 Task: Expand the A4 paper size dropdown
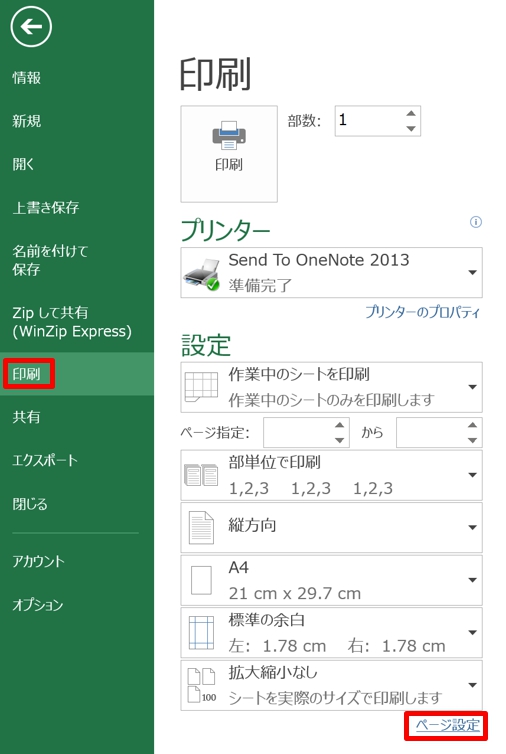point(472,580)
